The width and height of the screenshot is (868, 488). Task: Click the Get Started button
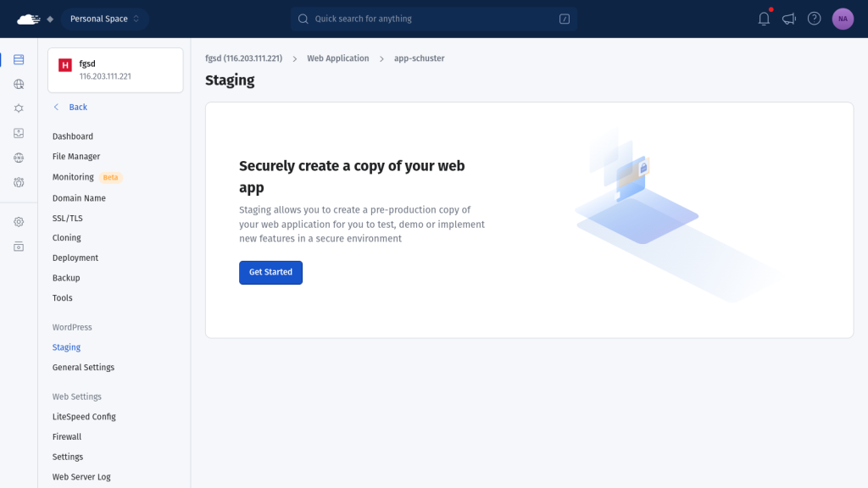[x=270, y=272]
